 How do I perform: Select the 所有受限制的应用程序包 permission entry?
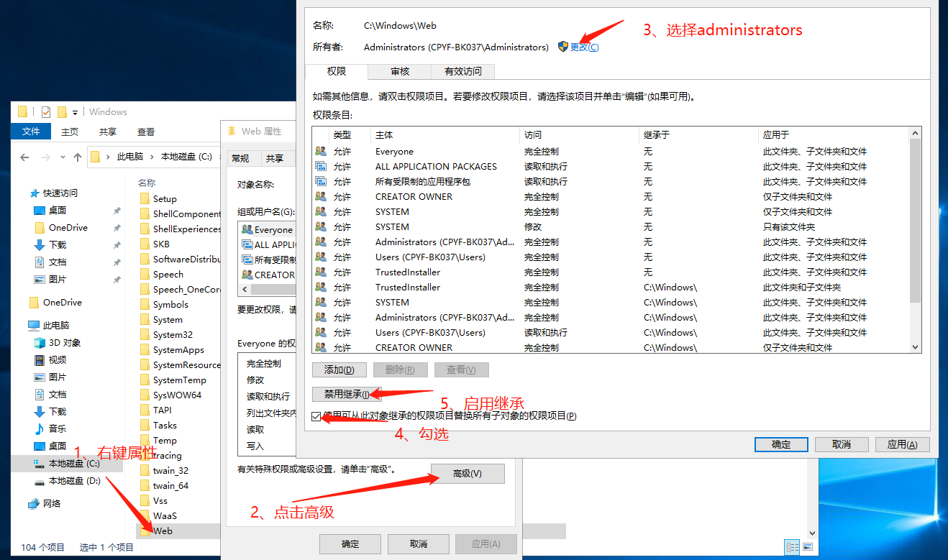tap(611, 182)
